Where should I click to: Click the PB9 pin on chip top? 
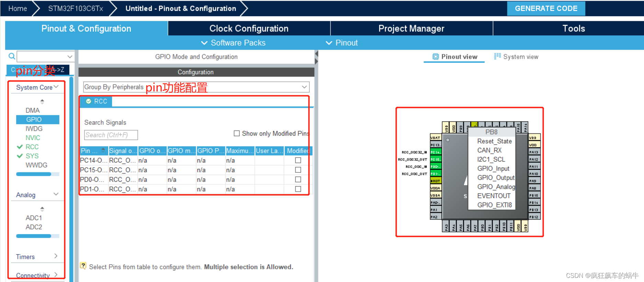point(461,128)
